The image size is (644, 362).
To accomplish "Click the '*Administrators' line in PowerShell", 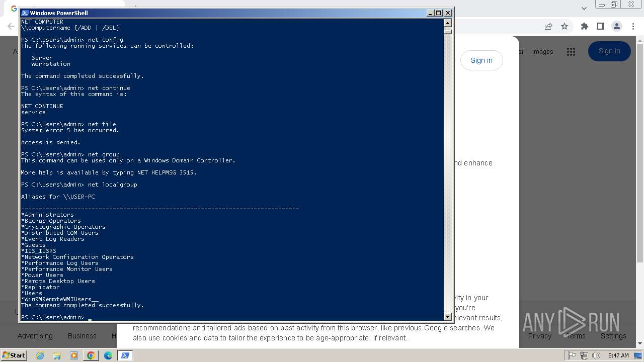I will tap(47, 215).
